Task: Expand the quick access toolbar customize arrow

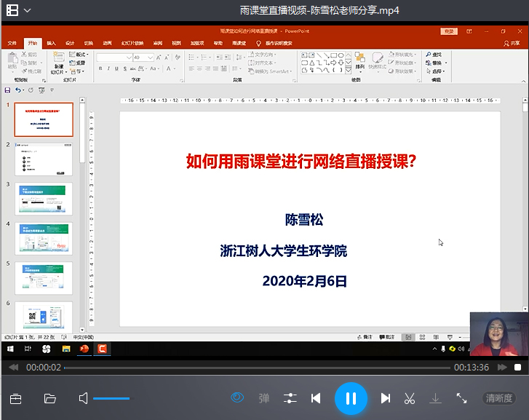Action: 52,90
